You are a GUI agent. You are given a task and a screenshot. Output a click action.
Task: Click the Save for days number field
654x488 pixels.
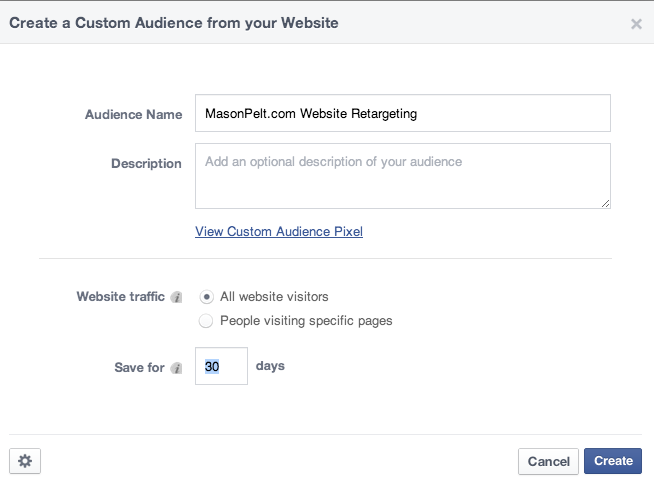(x=221, y=367)
